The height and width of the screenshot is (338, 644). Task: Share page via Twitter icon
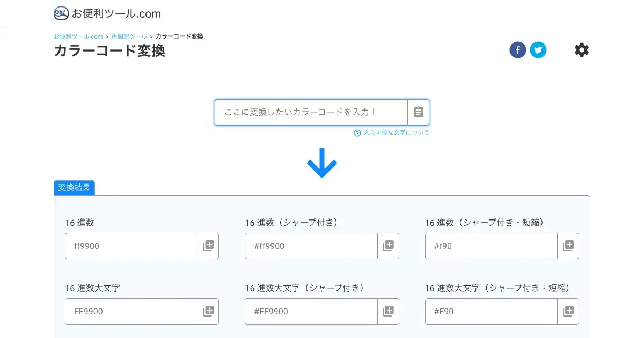(x=538, y=50)
